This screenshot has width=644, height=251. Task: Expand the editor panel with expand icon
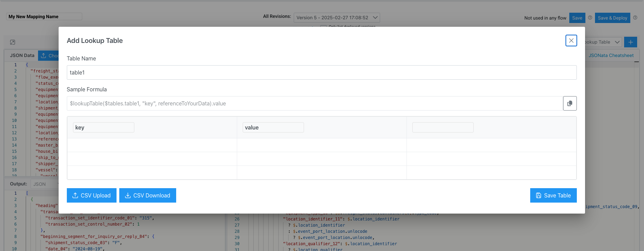(x=13, y=42)
